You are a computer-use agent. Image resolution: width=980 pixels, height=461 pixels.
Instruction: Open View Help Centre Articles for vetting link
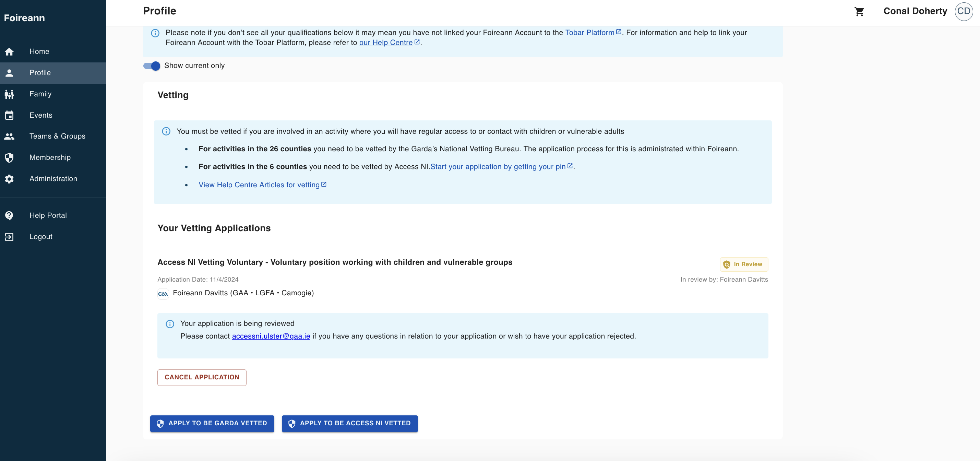259,185
